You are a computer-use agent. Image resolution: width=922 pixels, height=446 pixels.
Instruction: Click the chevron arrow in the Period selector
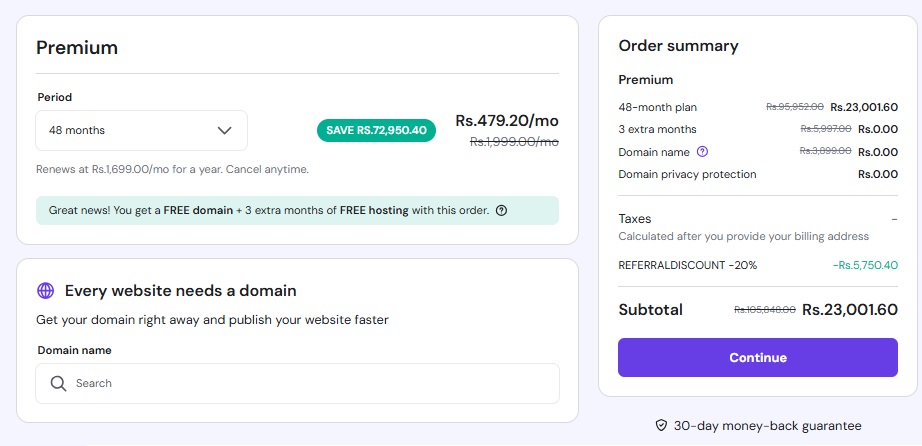(225, 130)
